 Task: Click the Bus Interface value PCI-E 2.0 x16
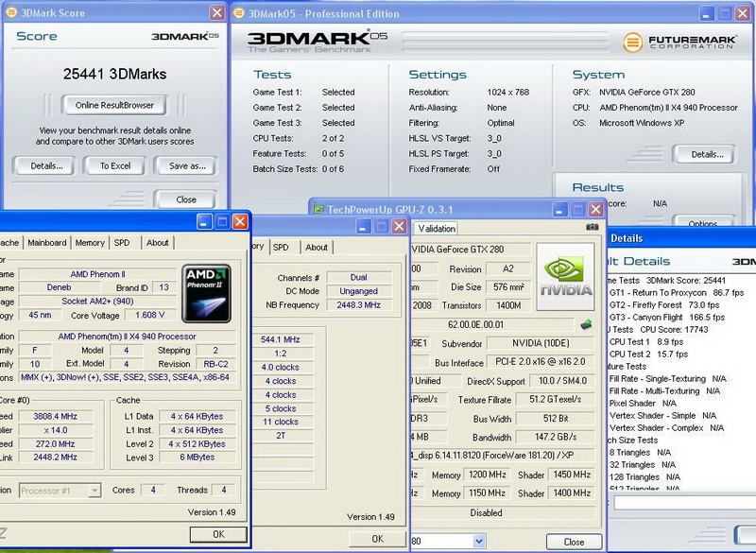point(540,362)
